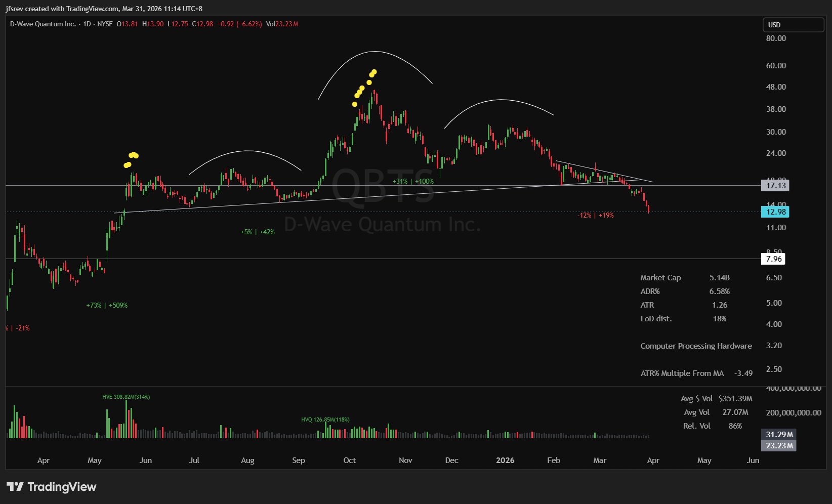Click the +31% | +100% chart label
The image size is (832, 504).
pos(413,182)
